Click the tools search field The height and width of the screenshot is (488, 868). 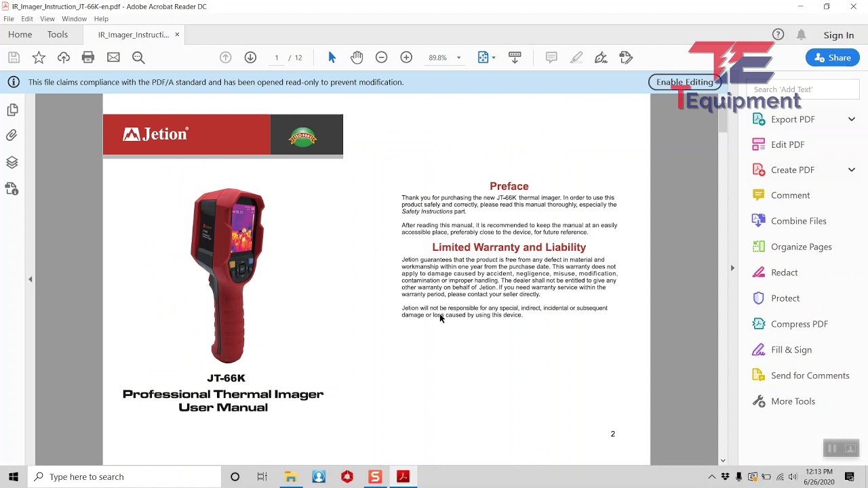(803, 89)
